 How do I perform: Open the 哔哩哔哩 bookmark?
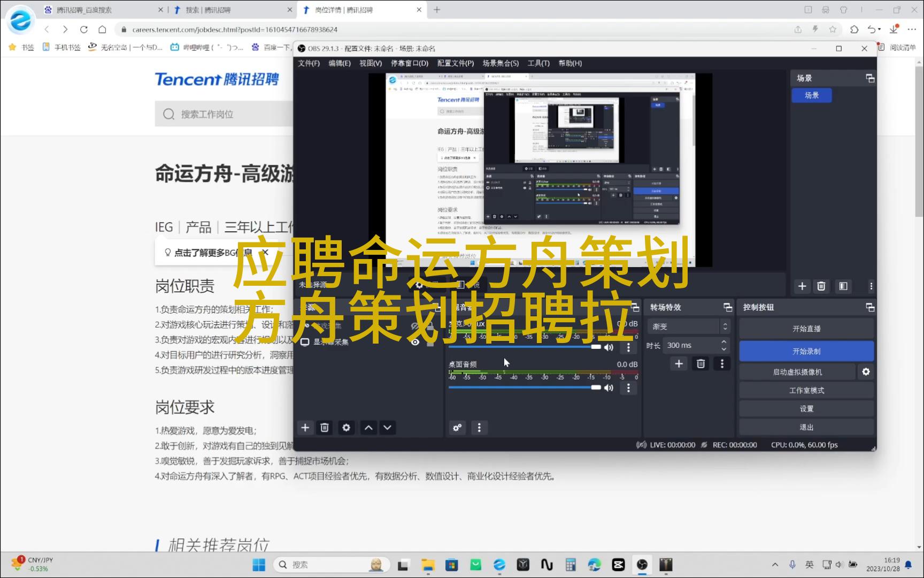[x=206, y=47]
